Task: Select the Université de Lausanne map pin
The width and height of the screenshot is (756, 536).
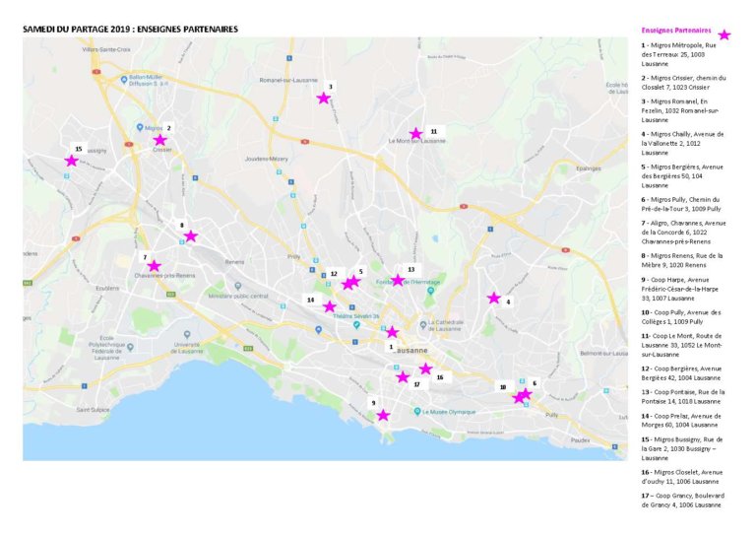Action: pyautogui.click(x=187, y=334)
